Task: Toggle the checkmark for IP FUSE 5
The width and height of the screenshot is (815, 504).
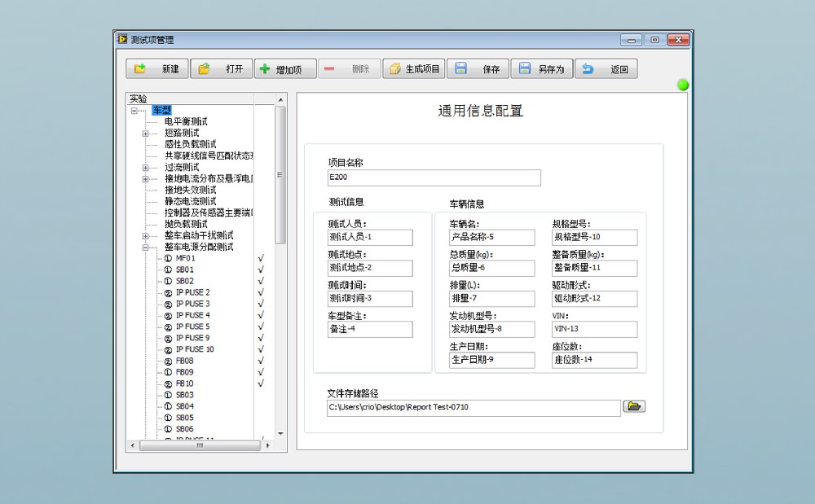Action: pyautogui.click(x=261, y=327)
